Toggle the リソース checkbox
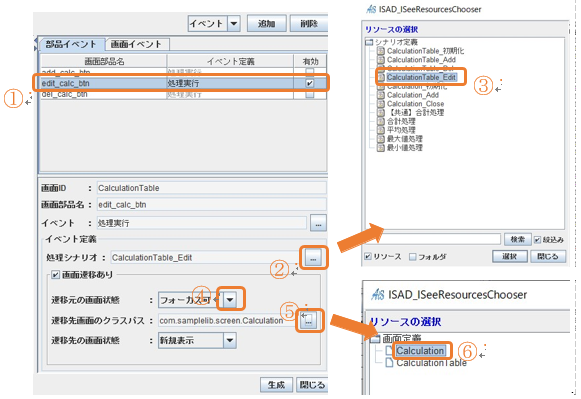Viewport: 581px width, 399px height. coord(368,256)
